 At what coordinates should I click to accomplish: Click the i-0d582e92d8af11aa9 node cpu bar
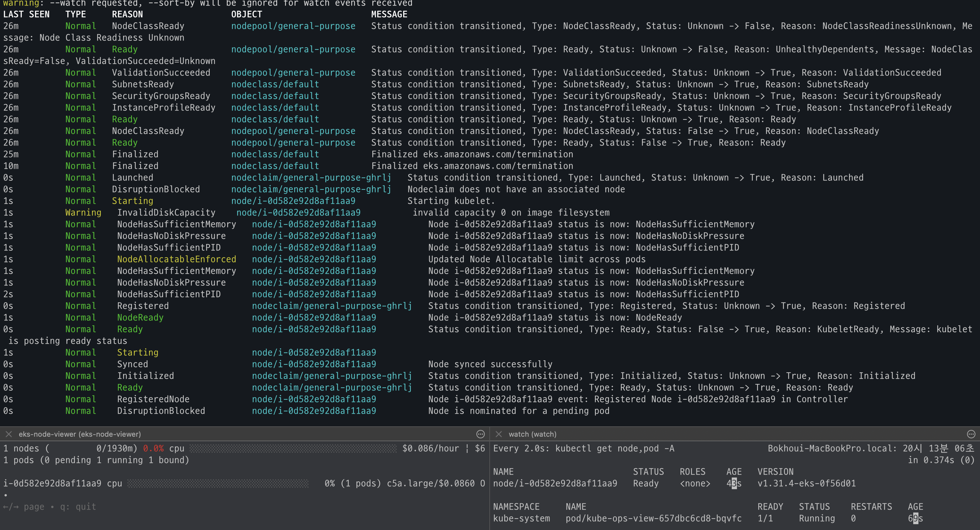(x=217, y=484)
